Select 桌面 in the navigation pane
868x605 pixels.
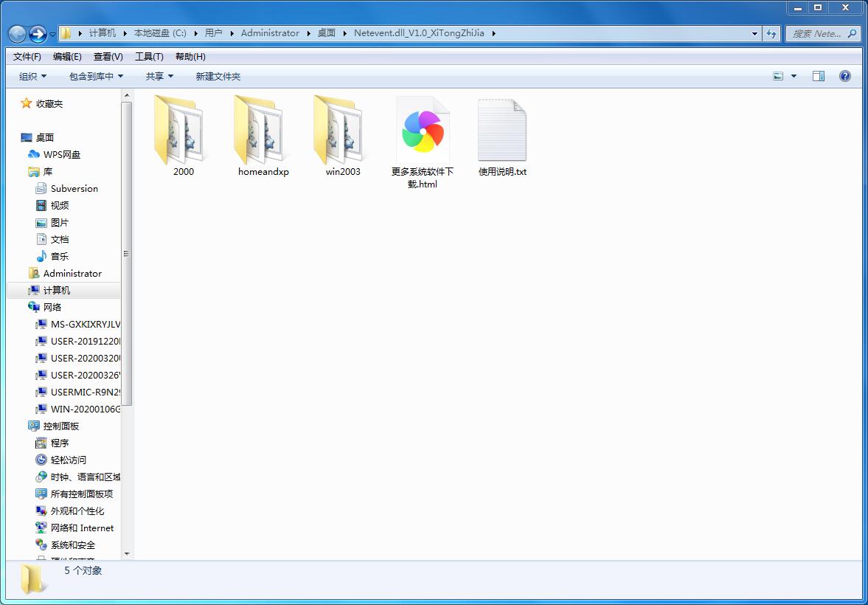click(45, 137)
